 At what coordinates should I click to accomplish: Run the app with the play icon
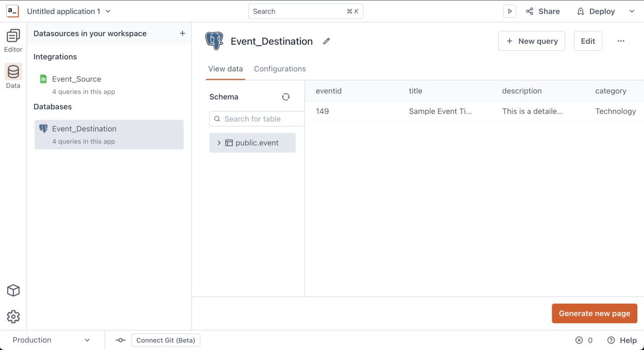click(509, 11)
